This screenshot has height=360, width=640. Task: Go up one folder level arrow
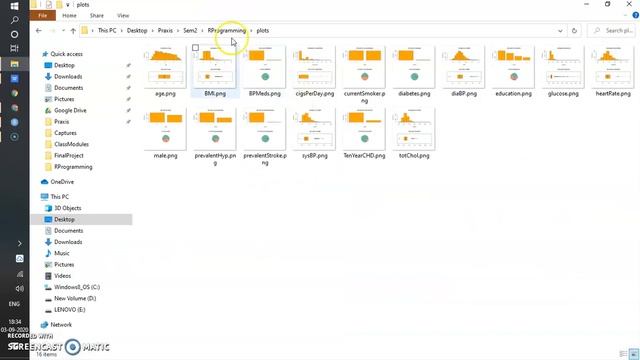point(73,31)
